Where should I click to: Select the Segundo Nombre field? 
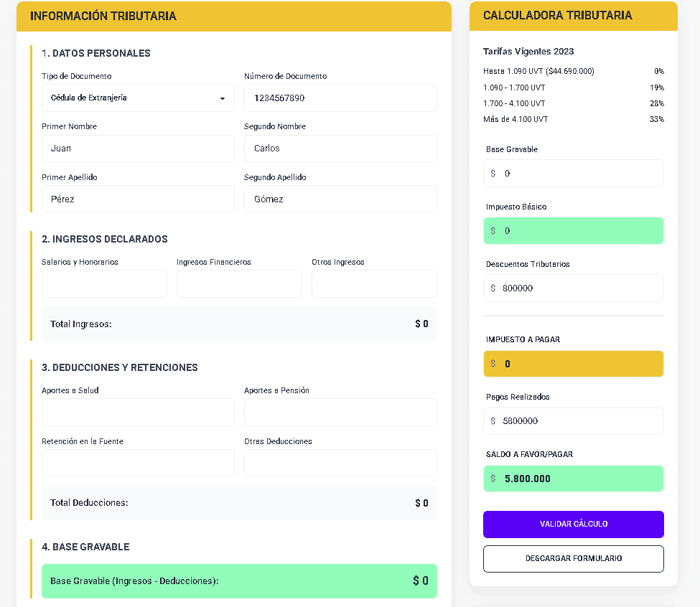(340, 149)
